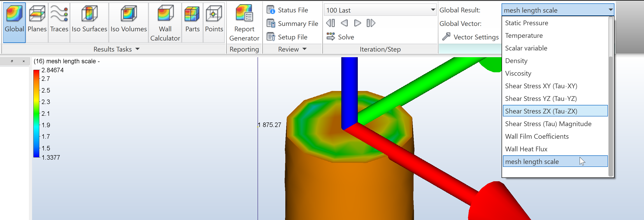Select the Traces tool
Viewport: 644px width, 220px height.
coord(59,23)
